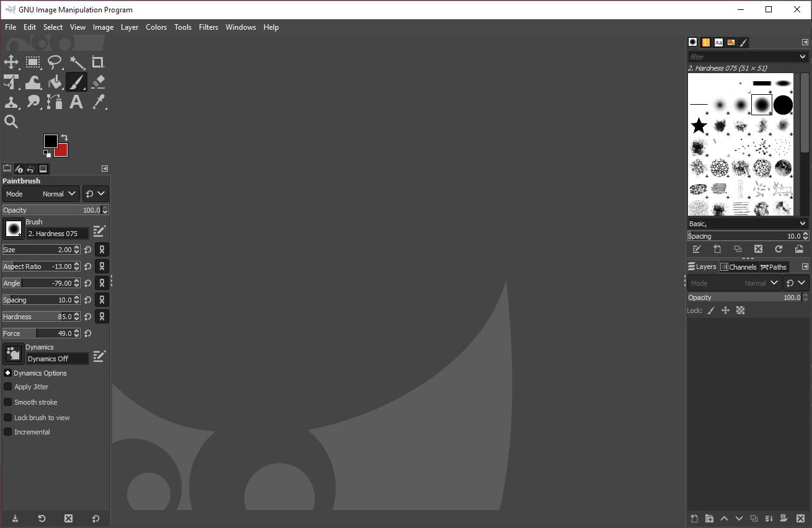Image resolution: width=812 pixels, height=528 pixels.
Task: Select the Text tool
Action: click(x=76, y=102)
